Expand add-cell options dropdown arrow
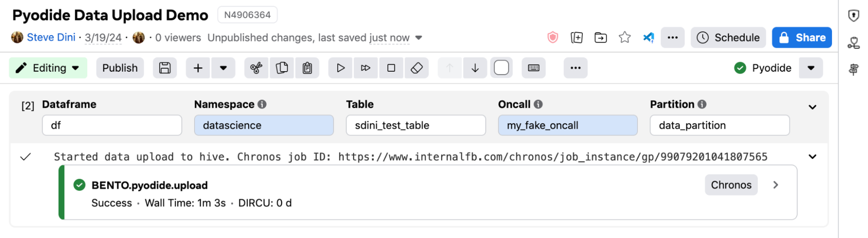The height and width of the screenshot is (238, 868). click(x=223, y=68)
